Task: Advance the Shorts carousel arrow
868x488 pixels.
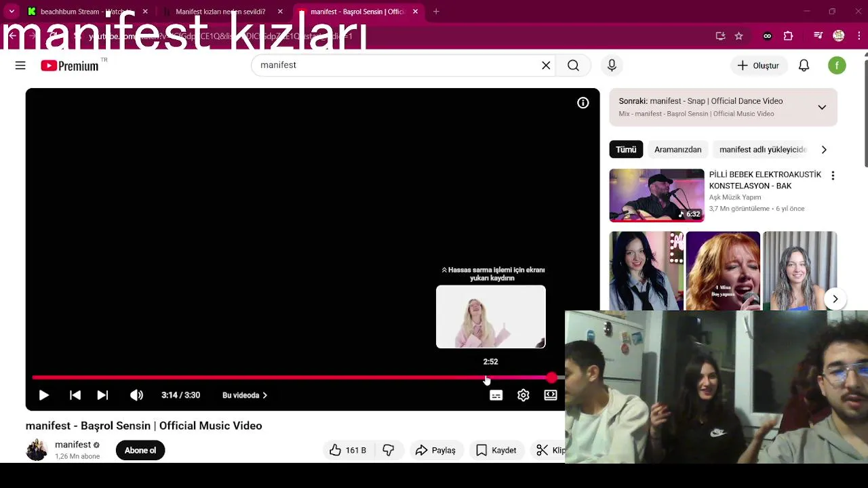Action: click(835, 299)
